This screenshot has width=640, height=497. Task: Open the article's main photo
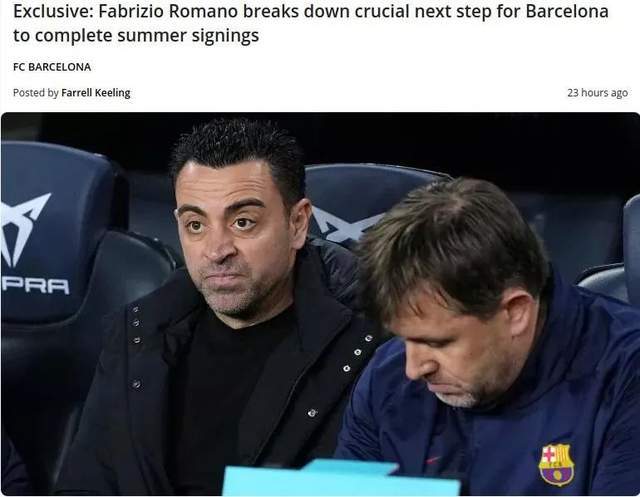point(320,304)
